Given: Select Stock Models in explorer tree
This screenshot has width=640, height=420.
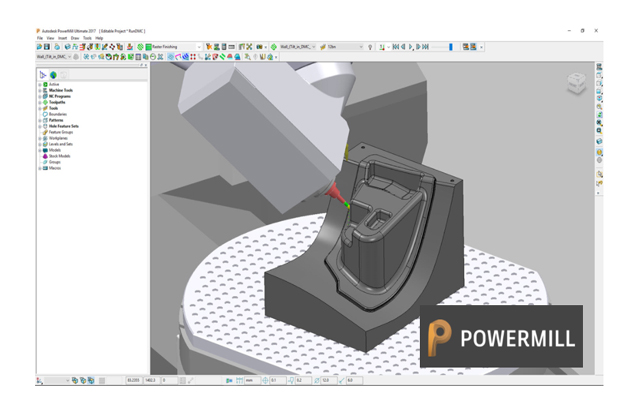Looking at the screenshot, I should coord(60,156).
